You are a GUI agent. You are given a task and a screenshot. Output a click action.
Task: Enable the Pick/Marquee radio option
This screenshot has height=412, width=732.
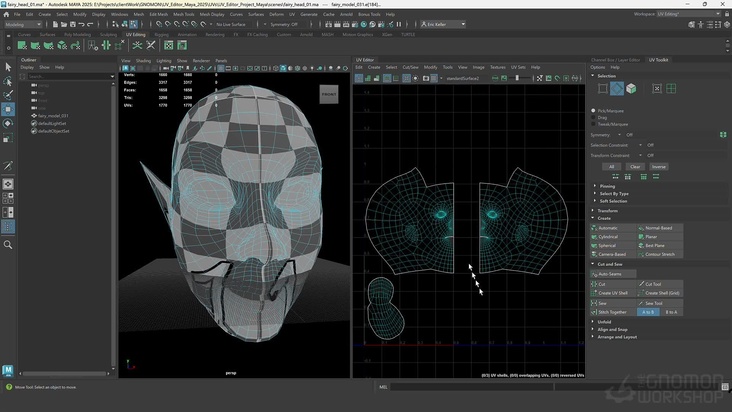click(594, 112)
